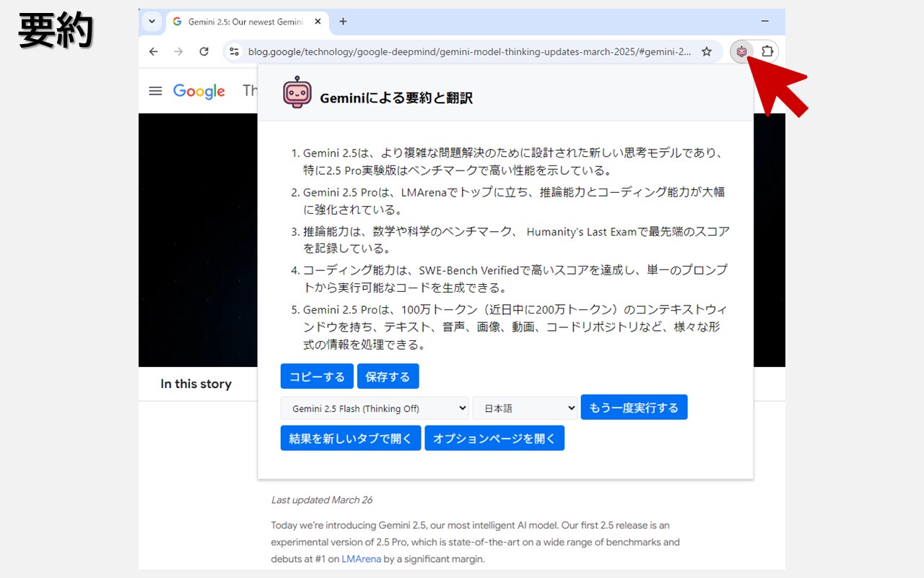924x578 pixels.
Task: Open the tab search chevron
Action: point(152,22)
